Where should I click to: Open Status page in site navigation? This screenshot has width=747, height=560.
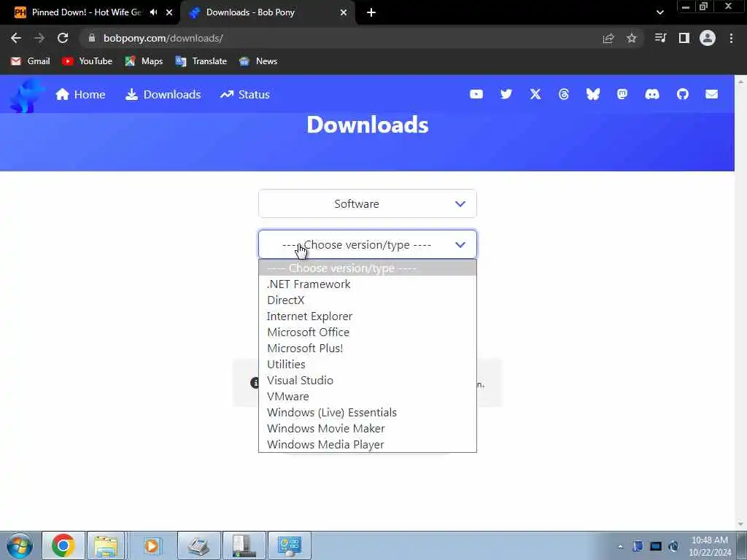[x=245, y=94]
